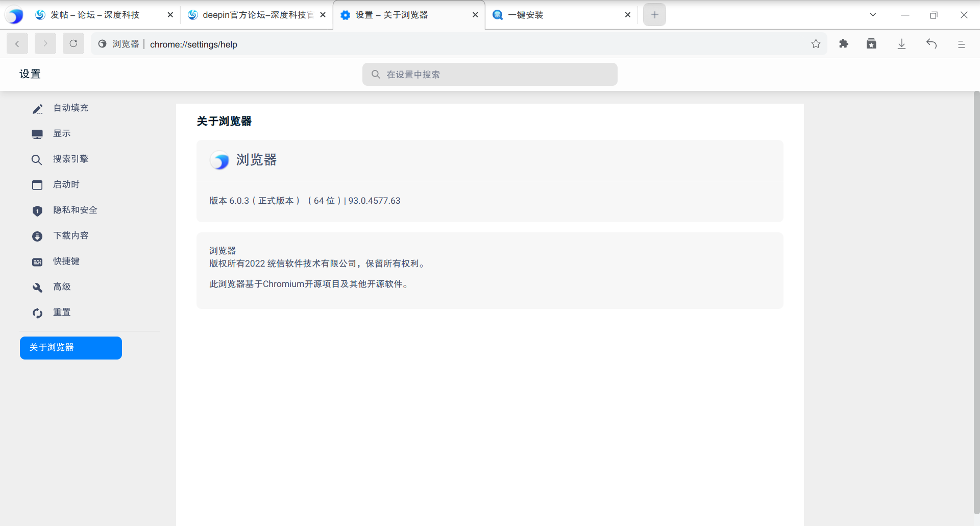Image resolution: width=980 pixels, height=526 pixels.
Task: Click the magnifier icon in settings search
Action: (376, 75)
